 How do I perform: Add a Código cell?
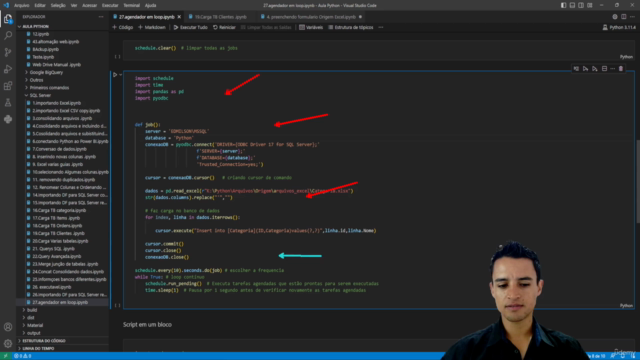coord(122,27)
